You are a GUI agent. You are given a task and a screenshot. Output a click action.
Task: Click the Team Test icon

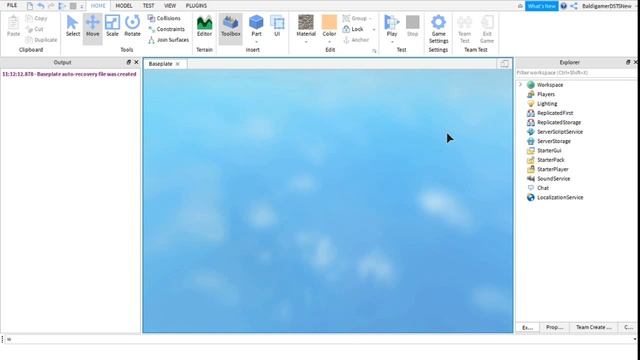tap(464, 29)
